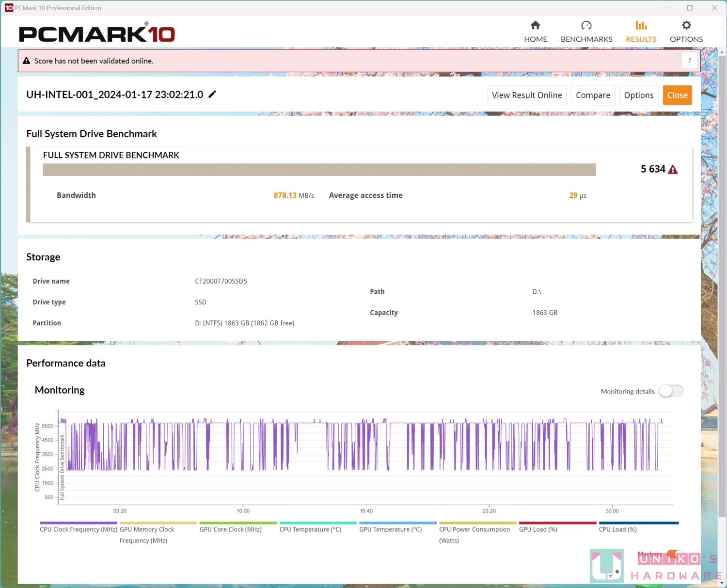Click average access time value 29 µs
The height and width of the screenshot is (588, 727).
click(578, 195)
